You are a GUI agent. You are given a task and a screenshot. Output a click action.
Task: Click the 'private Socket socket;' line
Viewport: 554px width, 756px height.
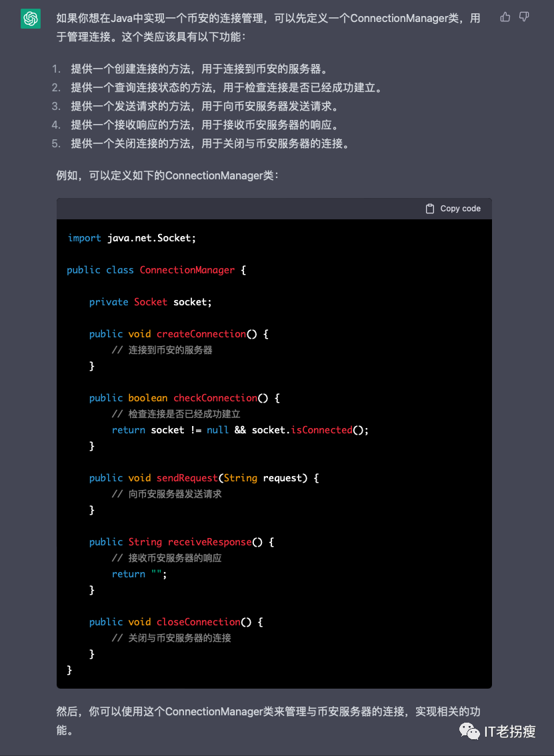[150, 302]
